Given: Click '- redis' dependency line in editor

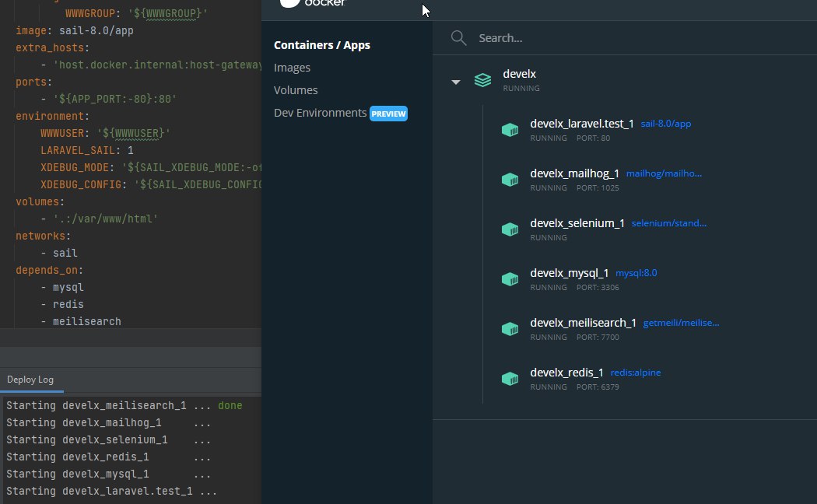Looking at the screenshot, I should coord(62,305).
